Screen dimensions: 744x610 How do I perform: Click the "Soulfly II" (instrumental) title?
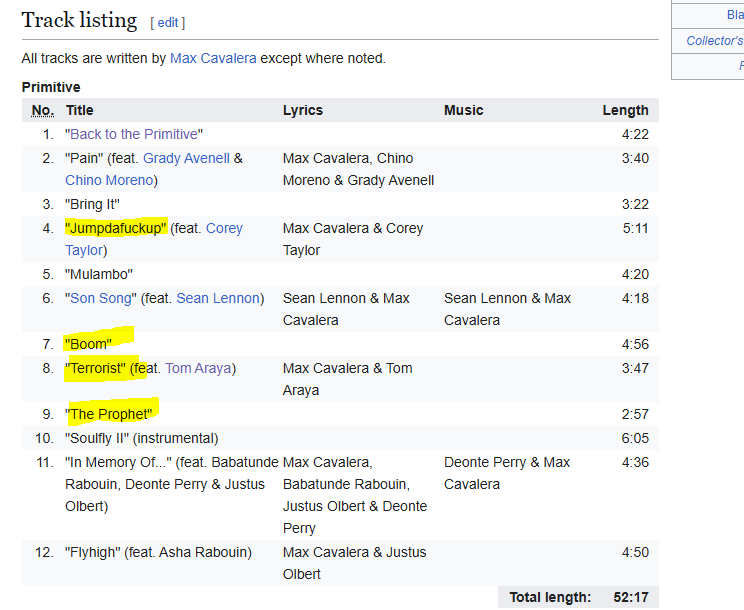pos(142,438)
